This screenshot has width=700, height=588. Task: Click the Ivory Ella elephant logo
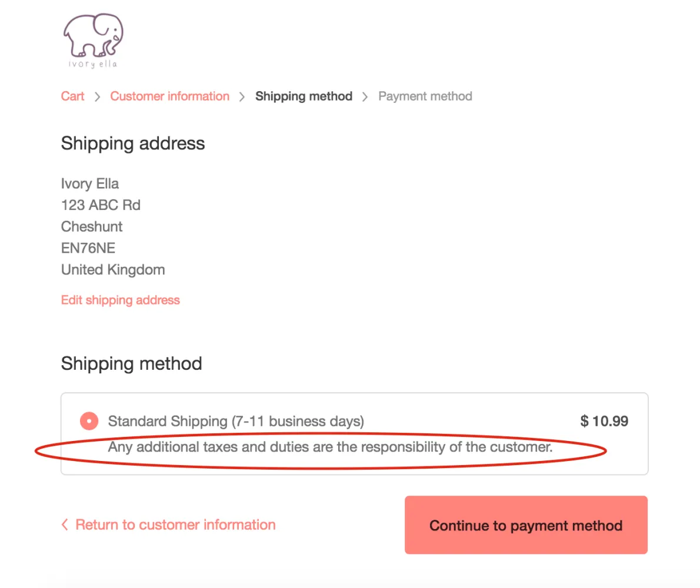93,40
